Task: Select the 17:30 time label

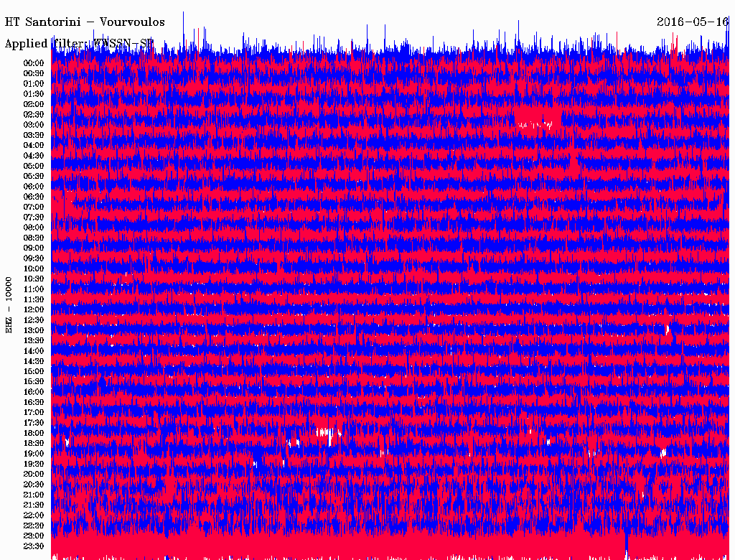Action: point(34,423)
